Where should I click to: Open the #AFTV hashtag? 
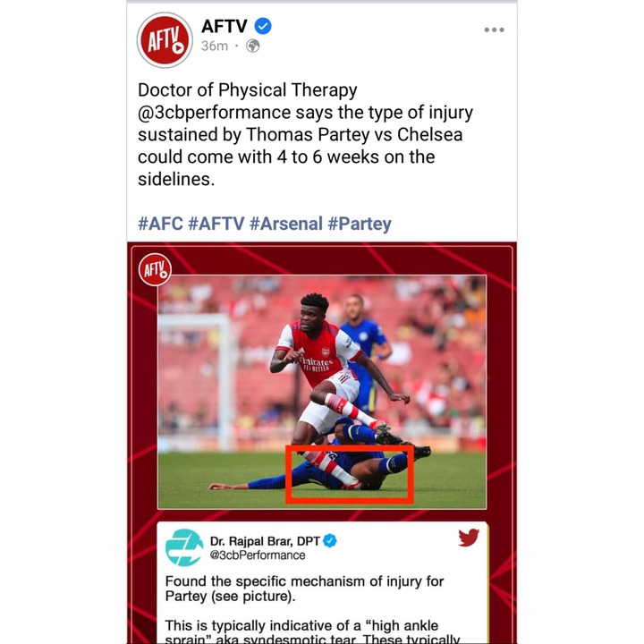coord(216,224)
